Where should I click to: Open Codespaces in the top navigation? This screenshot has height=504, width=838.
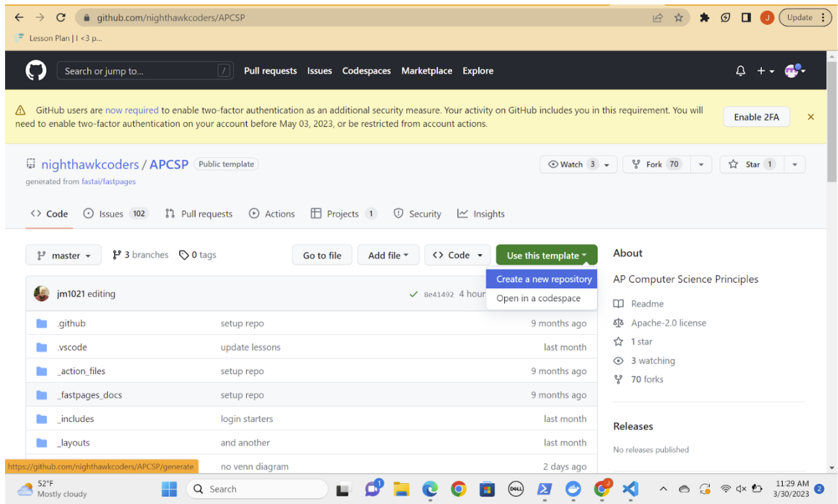[367, 71]
